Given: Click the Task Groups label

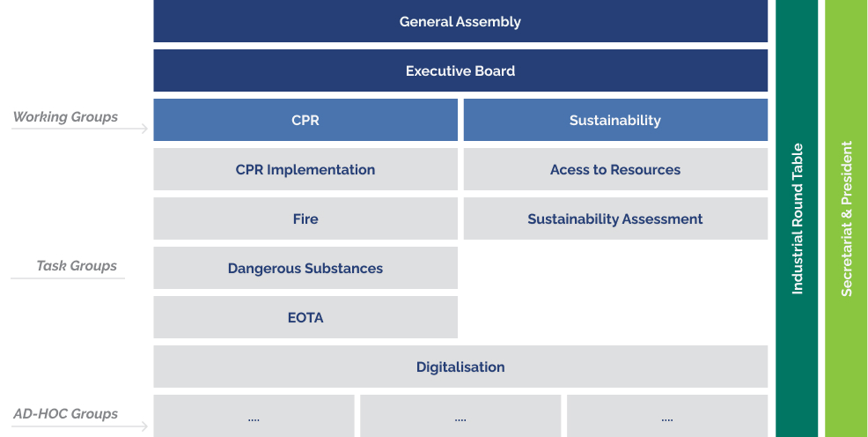Looking at the screenshot, I should coord(77,265).
